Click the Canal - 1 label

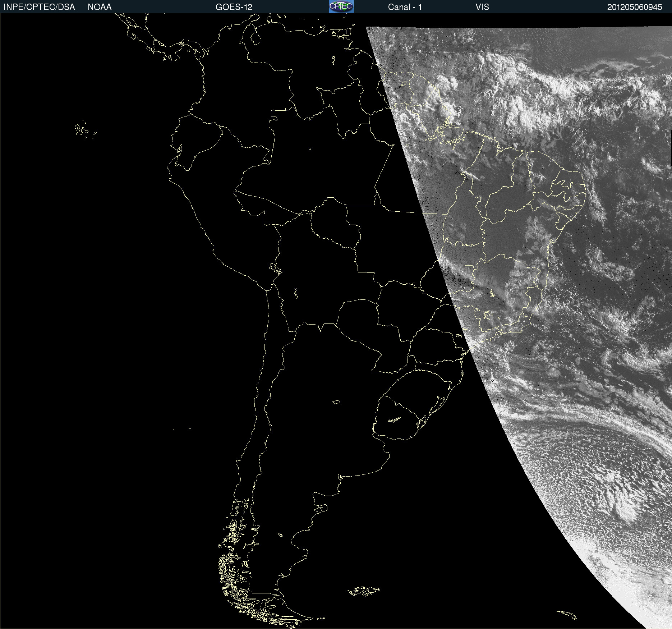(405, 7)
